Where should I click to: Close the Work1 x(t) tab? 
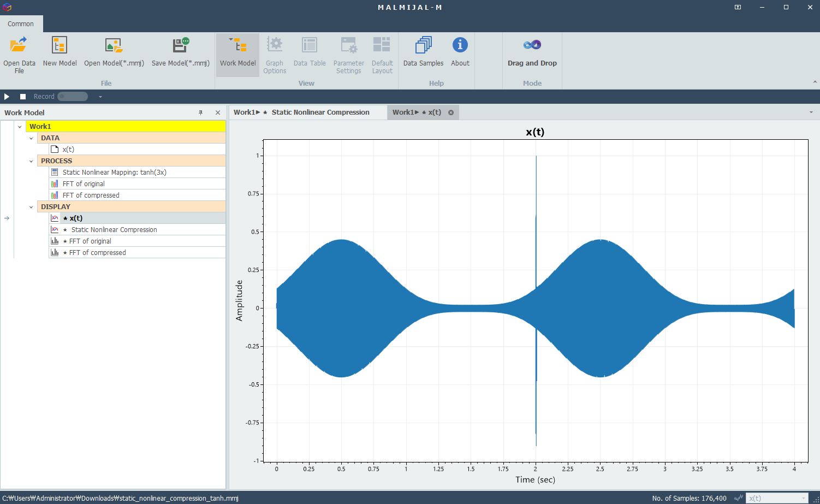pos(451,112)
